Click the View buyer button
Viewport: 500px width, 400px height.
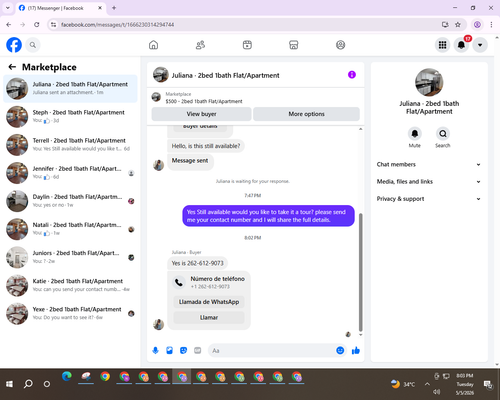(201, 114)
